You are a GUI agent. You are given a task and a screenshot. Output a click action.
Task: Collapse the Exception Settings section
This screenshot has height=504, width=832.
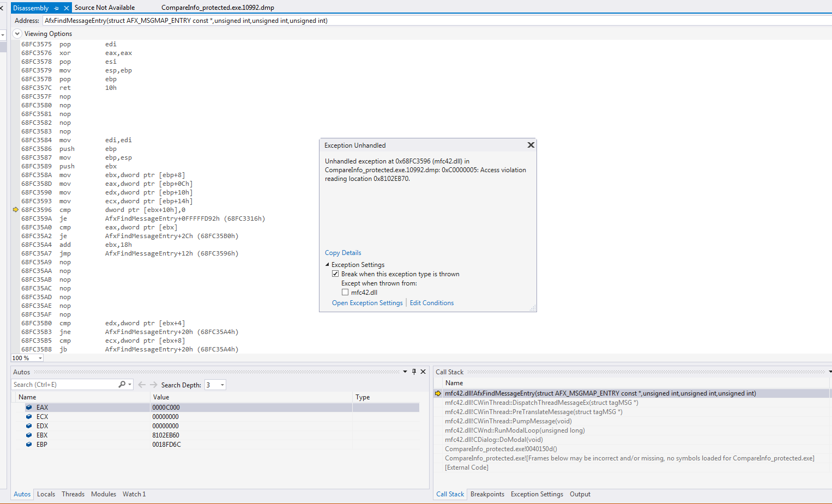click(x=327, y=265)
